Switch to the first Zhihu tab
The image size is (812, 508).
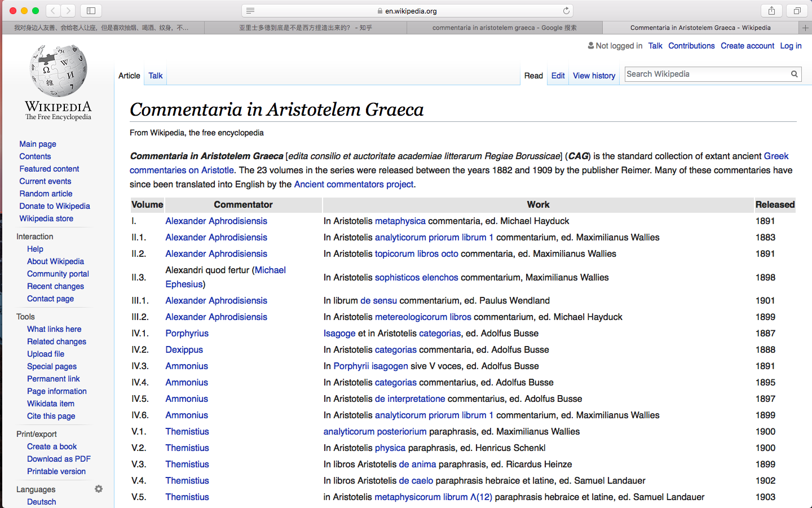(103, 28)
